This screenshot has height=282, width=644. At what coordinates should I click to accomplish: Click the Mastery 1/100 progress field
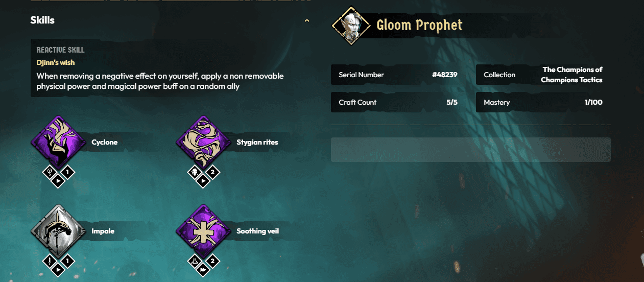(x=543, y=102)
